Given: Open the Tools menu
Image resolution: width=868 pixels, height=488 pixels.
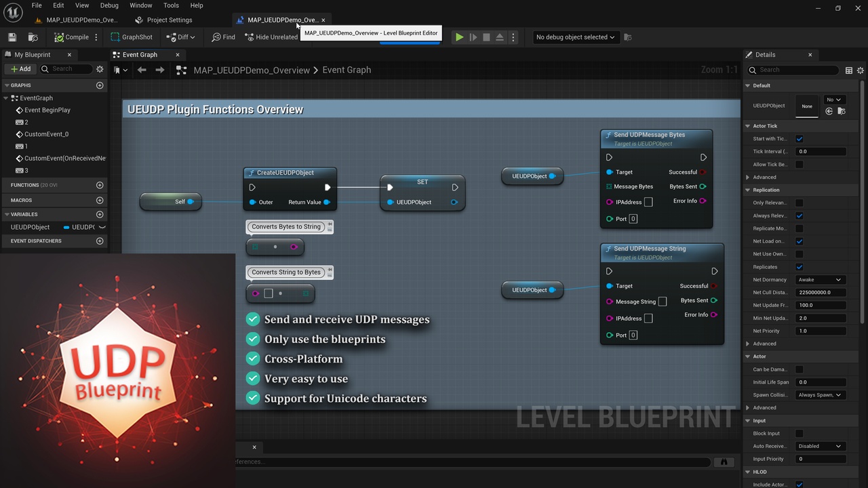Looking at the screenshot, I should coord(171,5).
